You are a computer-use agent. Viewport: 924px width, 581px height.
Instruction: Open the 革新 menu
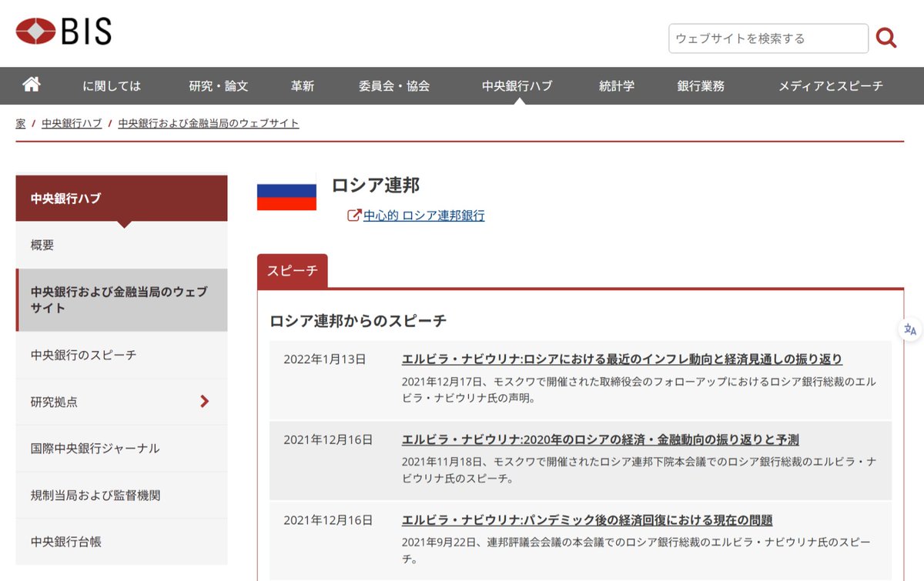pyautogui.click(x=303, y=86)
